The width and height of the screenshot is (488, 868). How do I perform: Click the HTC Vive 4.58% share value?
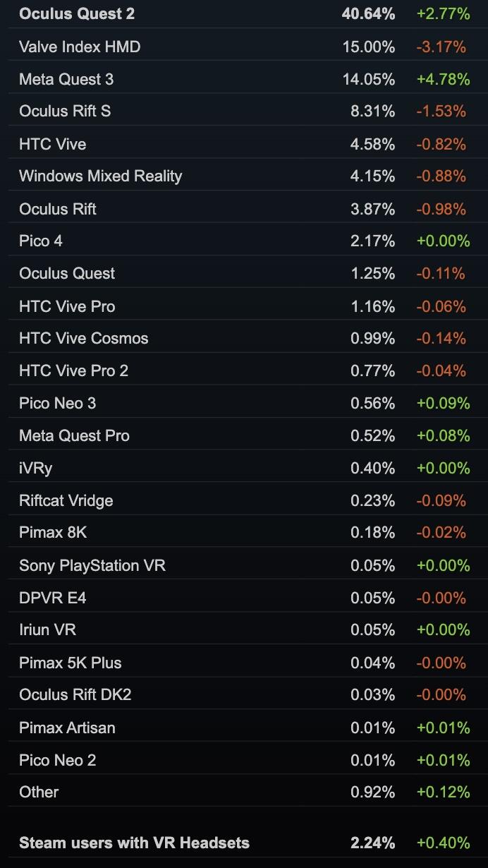372,144
